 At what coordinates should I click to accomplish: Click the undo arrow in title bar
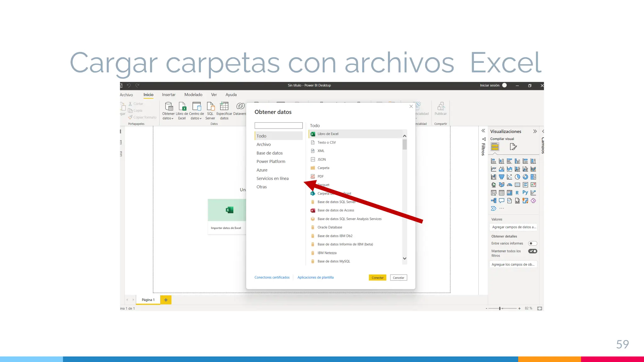pos(129,85)
